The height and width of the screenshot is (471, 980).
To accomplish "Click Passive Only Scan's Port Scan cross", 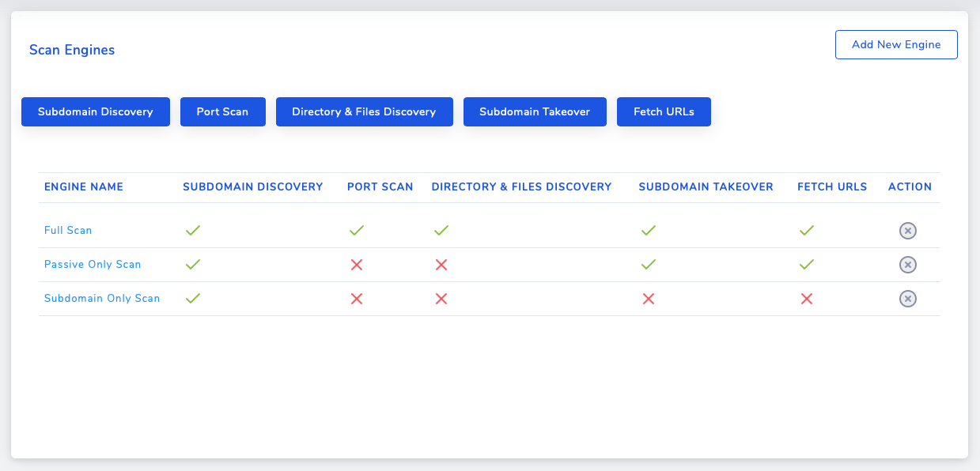I will pyautogui.click(x=357, y=265).
